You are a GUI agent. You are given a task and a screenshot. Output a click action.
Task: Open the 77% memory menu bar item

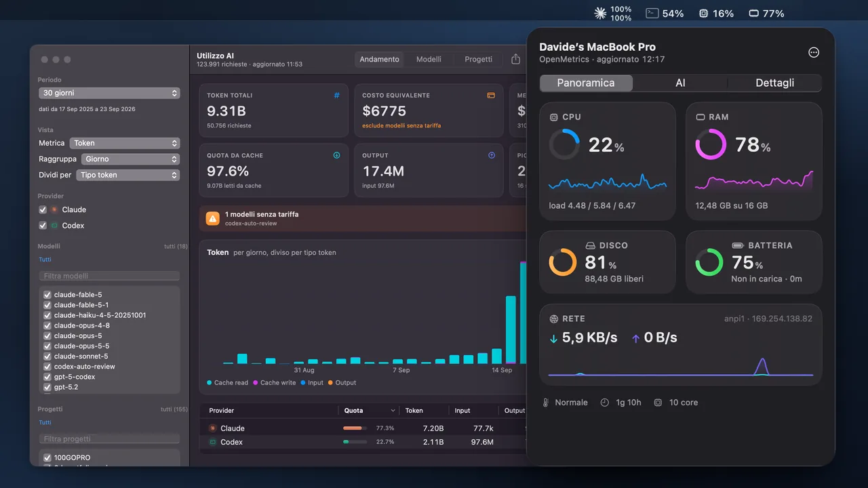[x=766, y=14]
